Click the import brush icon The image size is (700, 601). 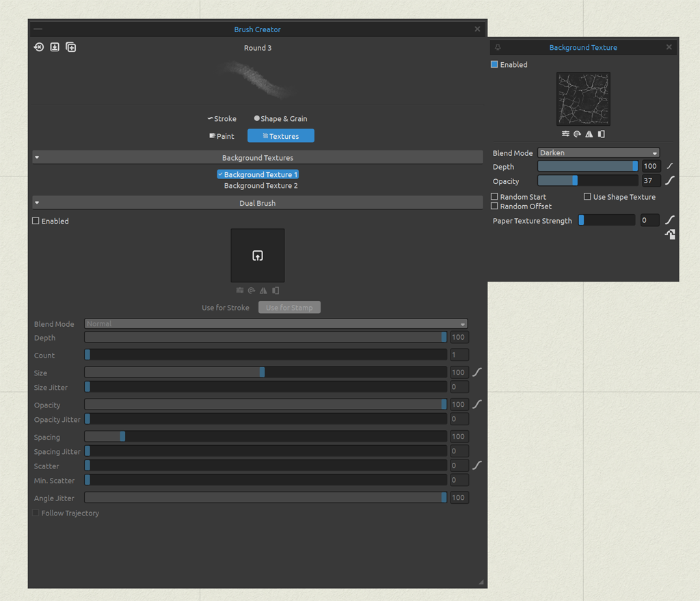point(54,46)
